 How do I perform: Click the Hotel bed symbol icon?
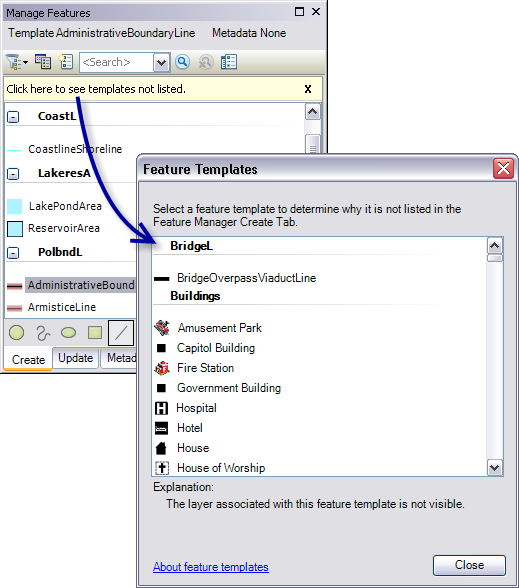pos(161,428)
